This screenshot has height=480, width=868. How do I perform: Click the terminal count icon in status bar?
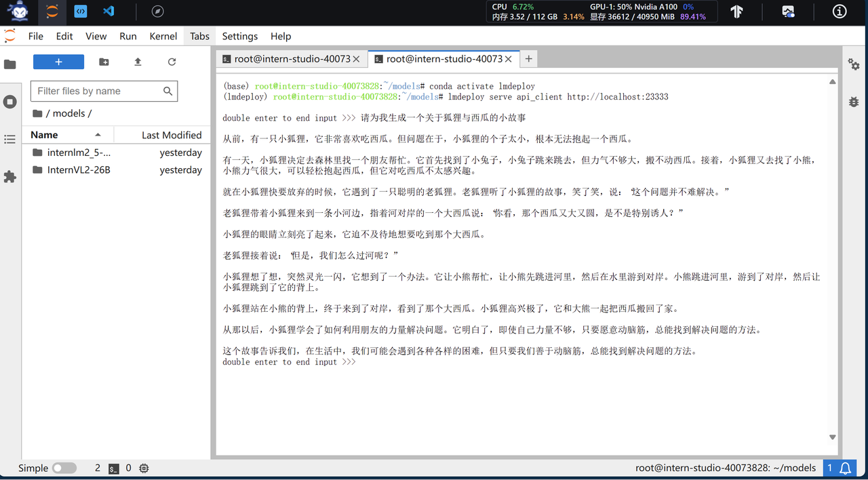coord(114,468)
